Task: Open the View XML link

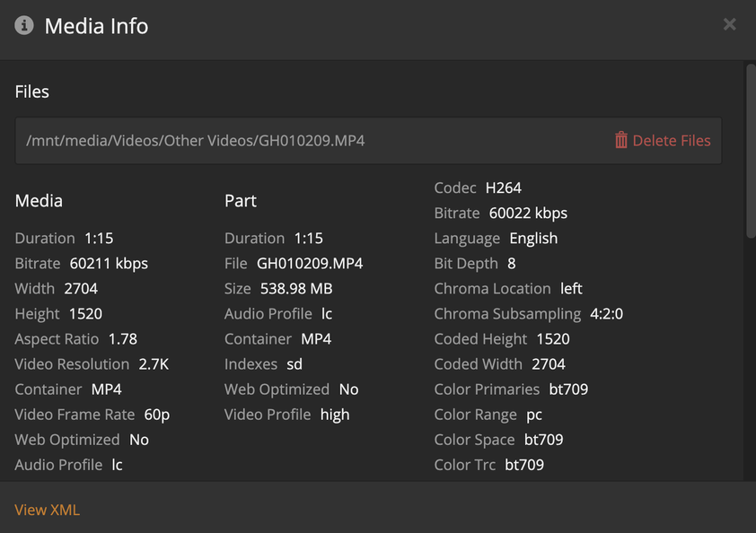Action: (47, 510)
